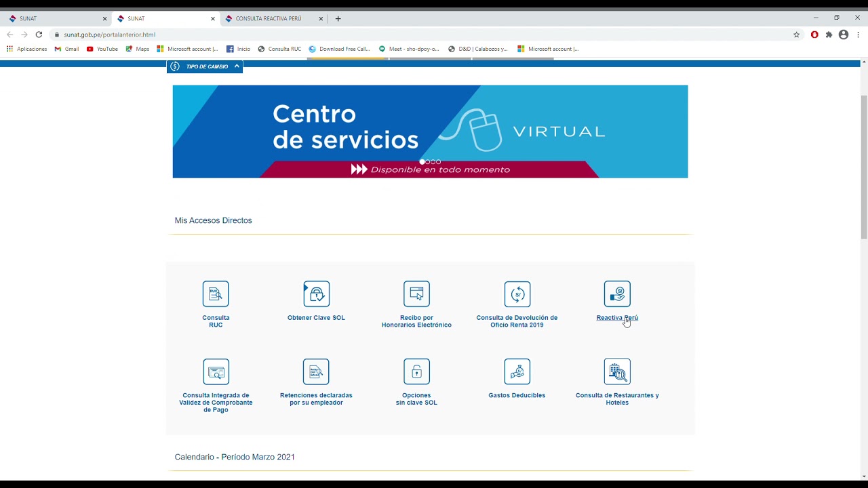
Task: Open Consulta de Restaurantes y Hoteles icon
Action: (x=617, y=371)
